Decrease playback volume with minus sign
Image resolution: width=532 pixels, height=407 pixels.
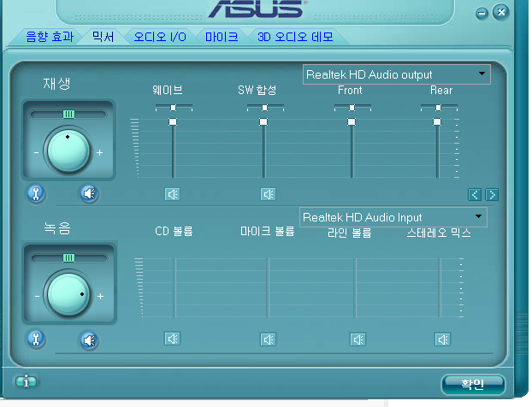(x=36, y=153)
